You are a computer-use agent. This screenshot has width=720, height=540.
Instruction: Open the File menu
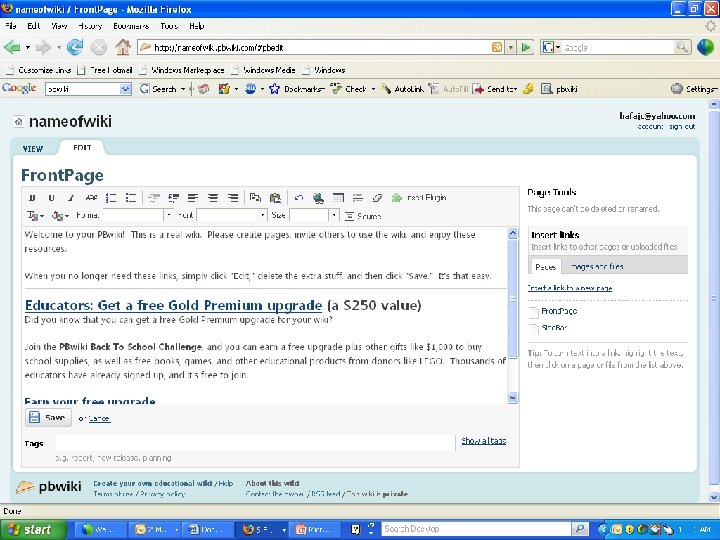click(11, 26)
